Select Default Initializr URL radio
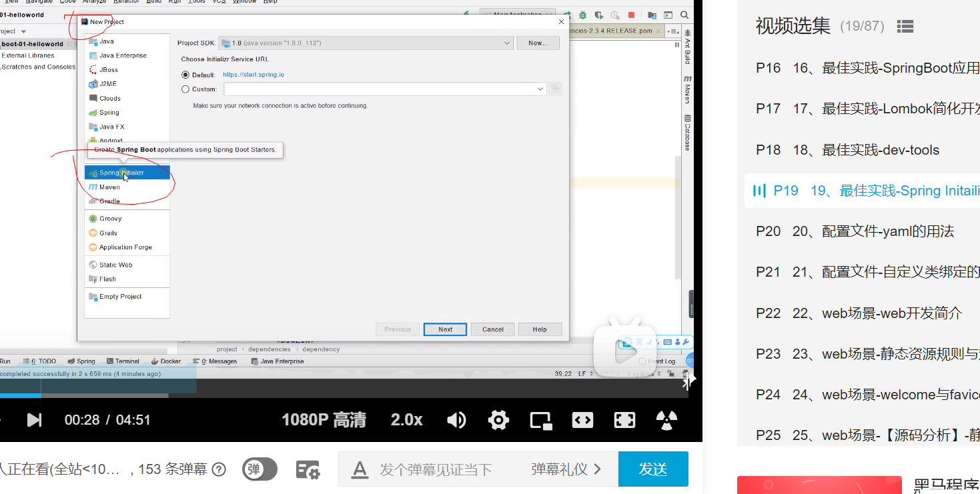Screen dimensions: 980x494 tap(185, 75)
